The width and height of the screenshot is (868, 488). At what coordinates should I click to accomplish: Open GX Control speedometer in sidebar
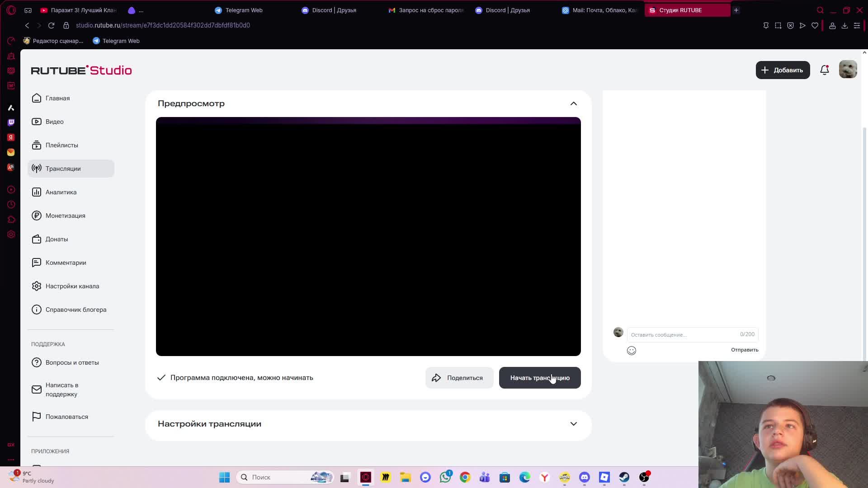pos(11,41)
